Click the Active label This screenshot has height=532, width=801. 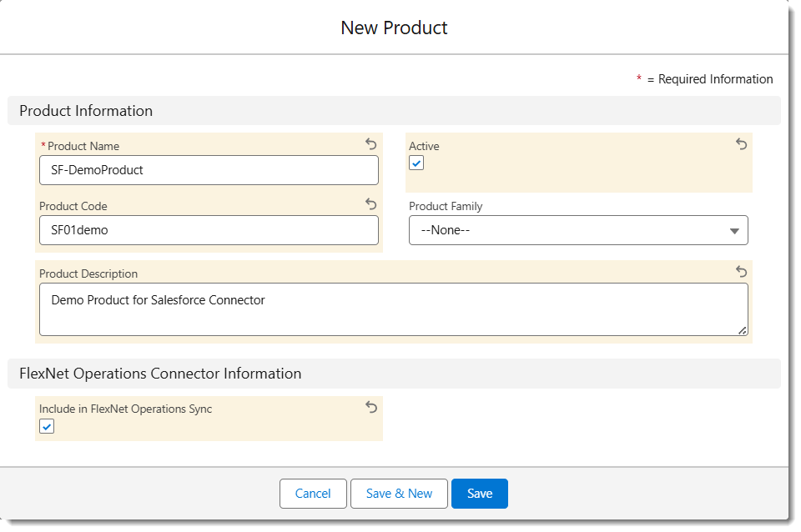pos(424,146)
